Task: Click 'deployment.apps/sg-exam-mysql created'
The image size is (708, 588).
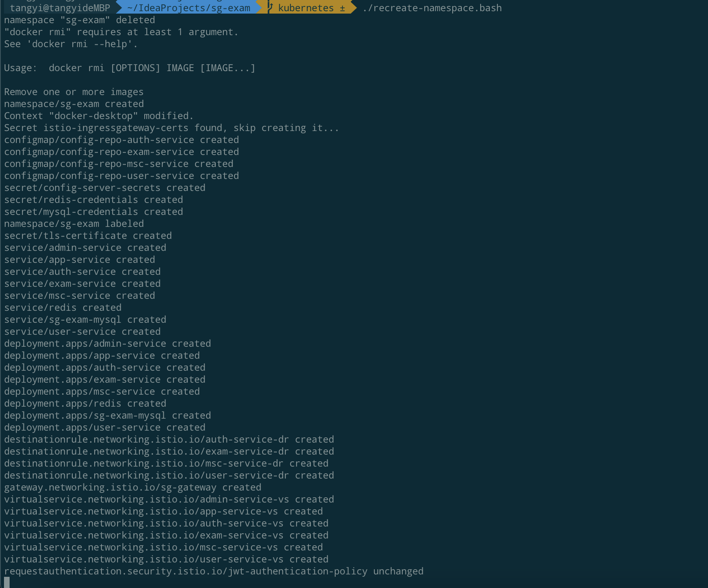Action: (107, 415)
